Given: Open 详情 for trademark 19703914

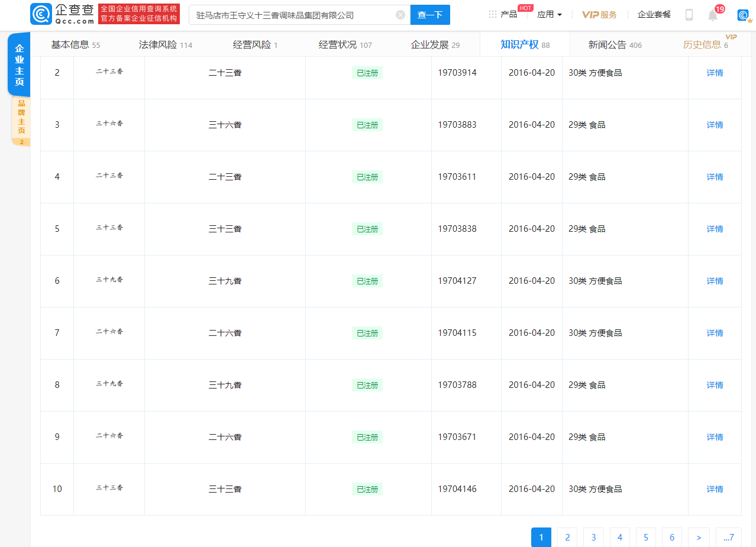Looking at the screenshot, I should click(x=715, y=73).
